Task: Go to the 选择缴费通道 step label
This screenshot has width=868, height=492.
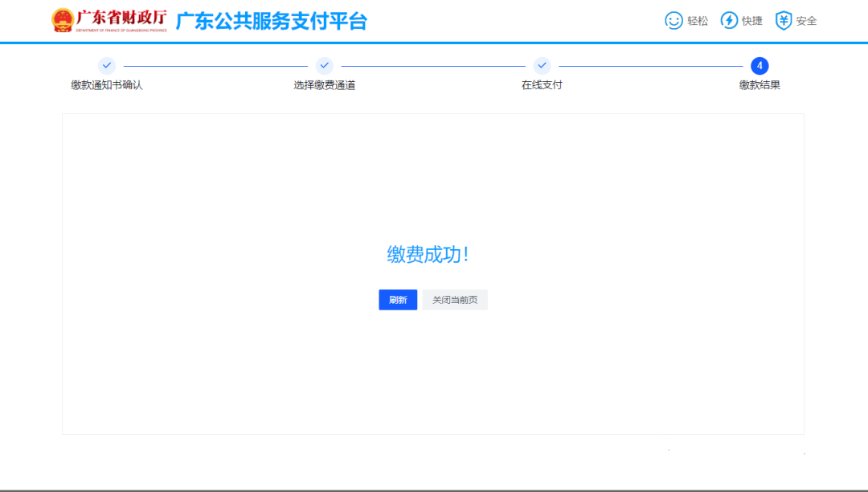Action: (x=325, y=85)
